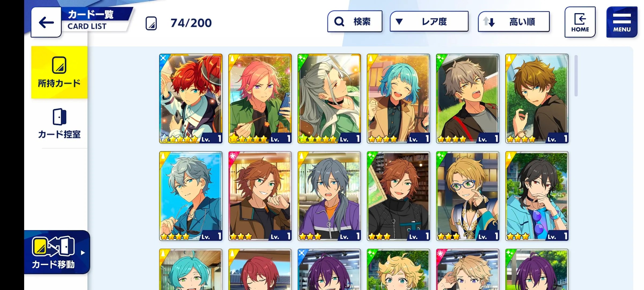This screenshot has width=644, height=290.
Task: Open the HOME icon button
Action: click(580, 22)
